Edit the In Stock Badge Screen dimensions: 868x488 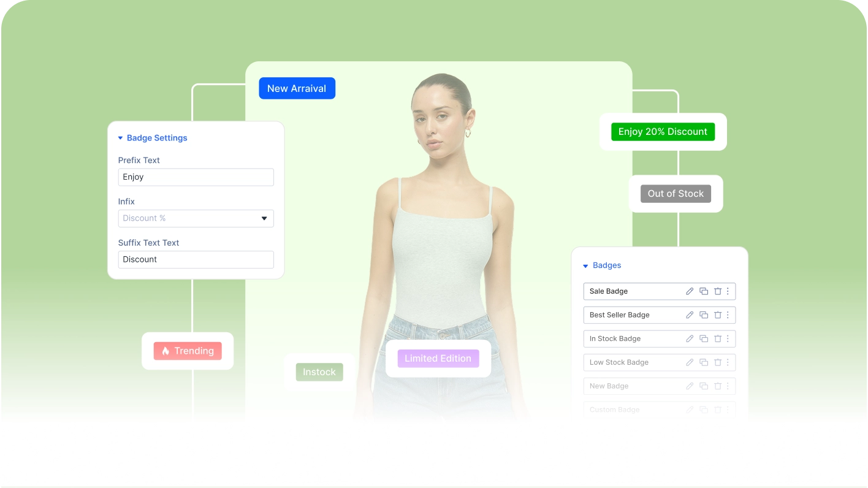point(690,338)
